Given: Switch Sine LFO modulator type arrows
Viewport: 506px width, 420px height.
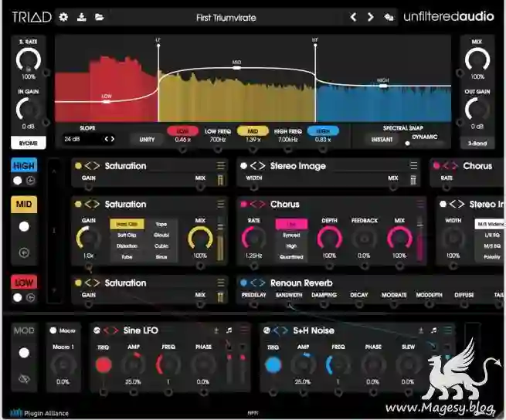Looking at the screenshot, I should pyautogui.click(x=110, y=330).
